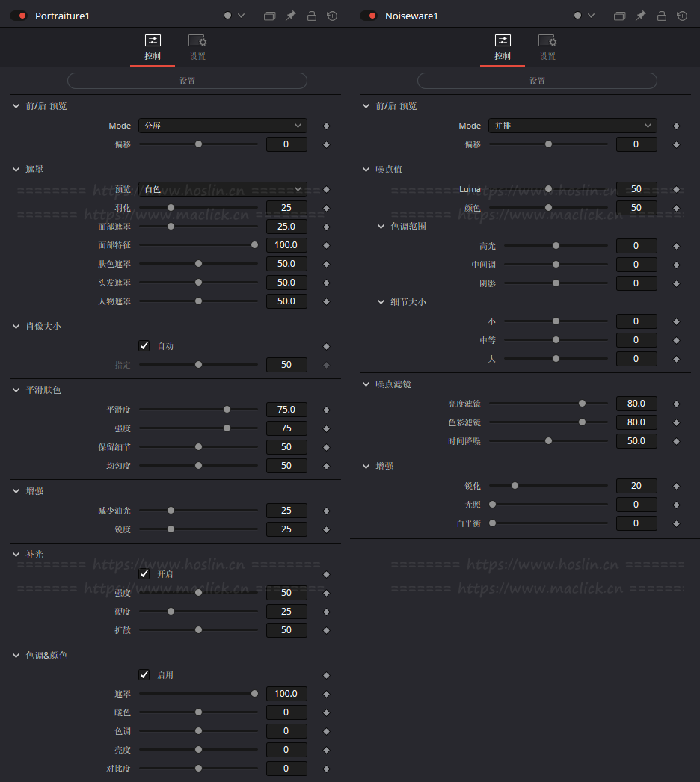Click the 亮度滤镜 slider handle

pos(582,404)
